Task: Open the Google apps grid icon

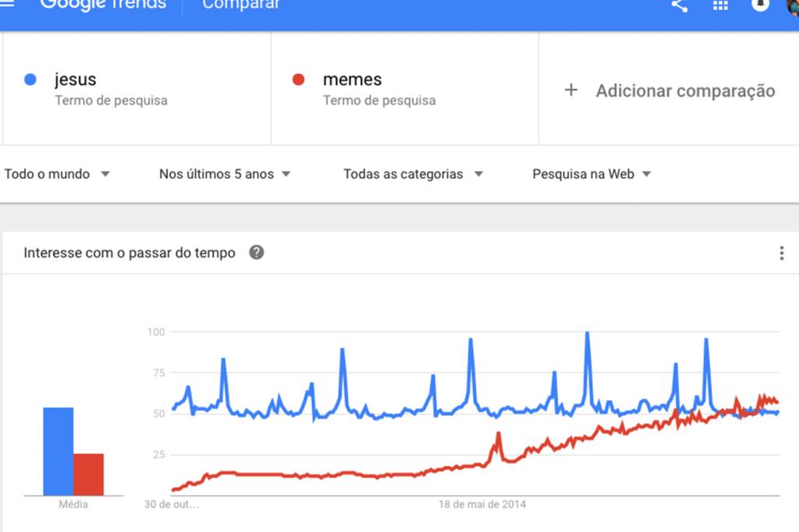Action: (720, 5)
